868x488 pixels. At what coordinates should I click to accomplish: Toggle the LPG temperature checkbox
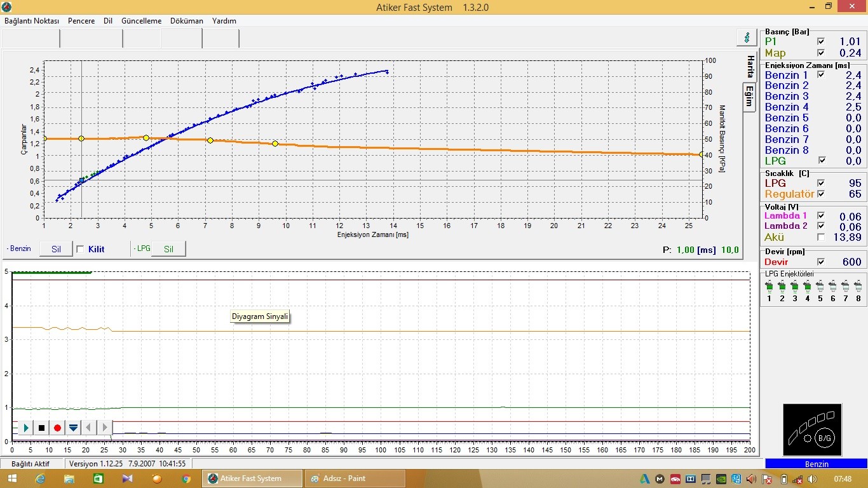point(821,183)
